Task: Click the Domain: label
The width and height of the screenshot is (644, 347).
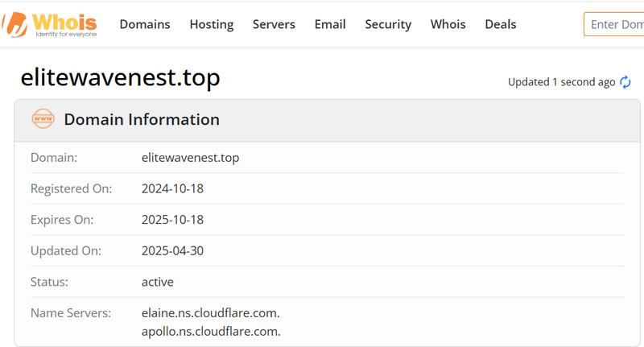Action: (54, 158)
